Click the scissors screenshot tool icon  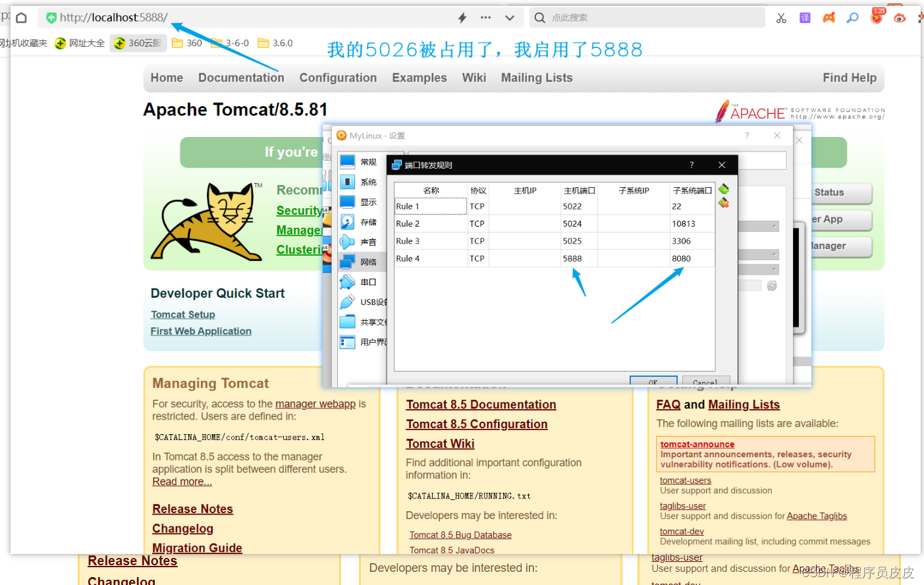[x=781, y=18]
